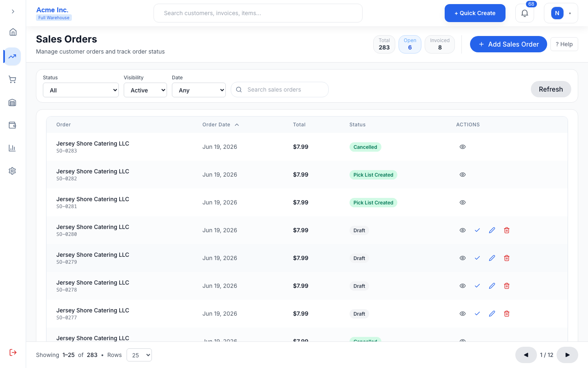The width and height of the screenshot is (588, 368).
Task: Click the Draft status badge of SO-0279
Action: tap(359, 258)
